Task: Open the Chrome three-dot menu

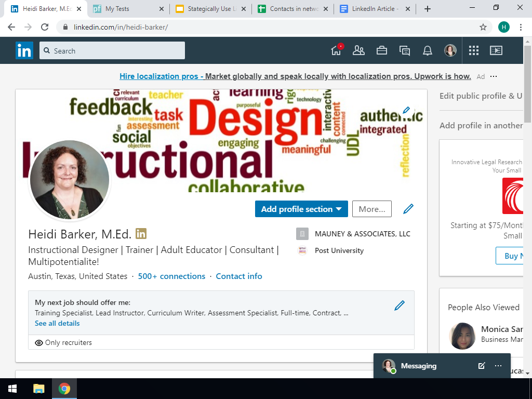Action: point(521,27)
